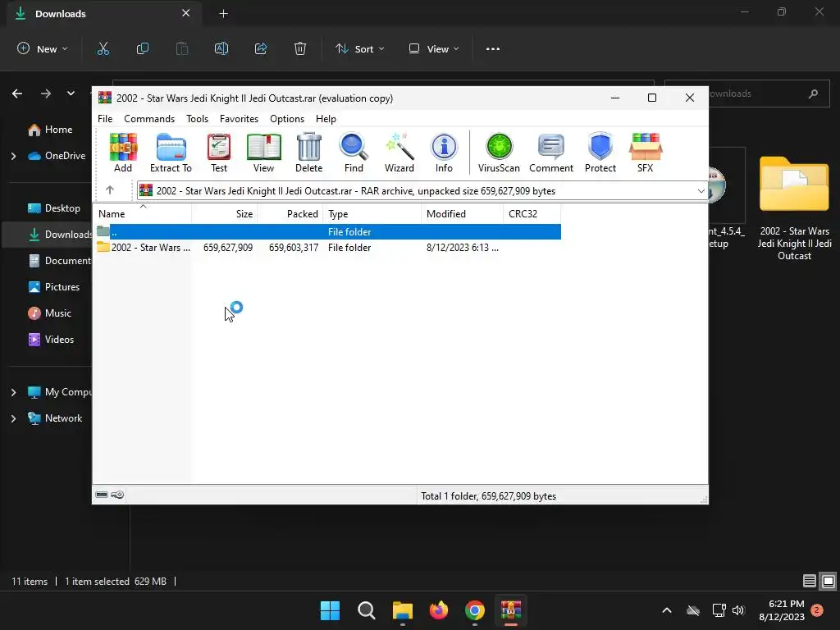
Task: Go up one level in WinRAR
Action: click(x=110, y=190)
